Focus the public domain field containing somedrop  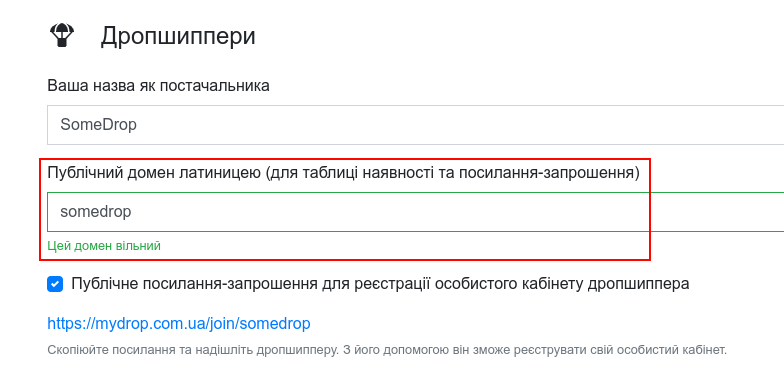tap(416, 212)
